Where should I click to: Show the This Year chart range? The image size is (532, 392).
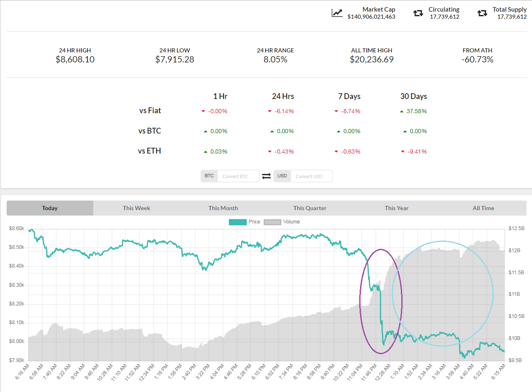click(396, 208)
